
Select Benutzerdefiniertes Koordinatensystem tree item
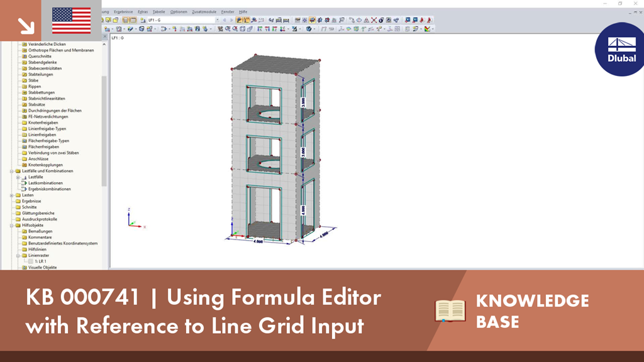click(63, 243)
